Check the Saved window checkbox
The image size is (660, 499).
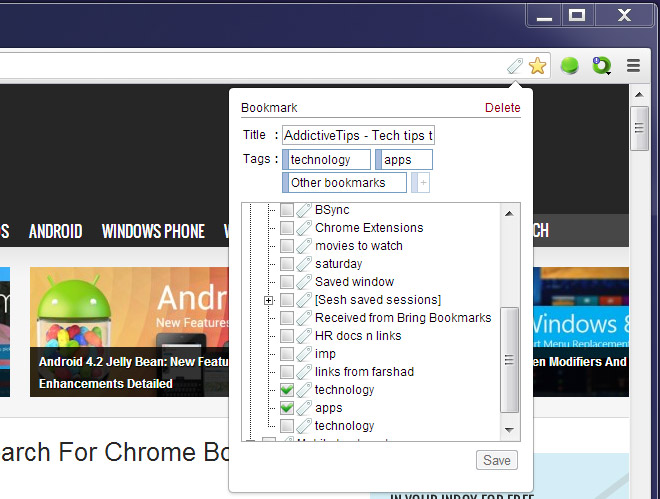[287, 281]
